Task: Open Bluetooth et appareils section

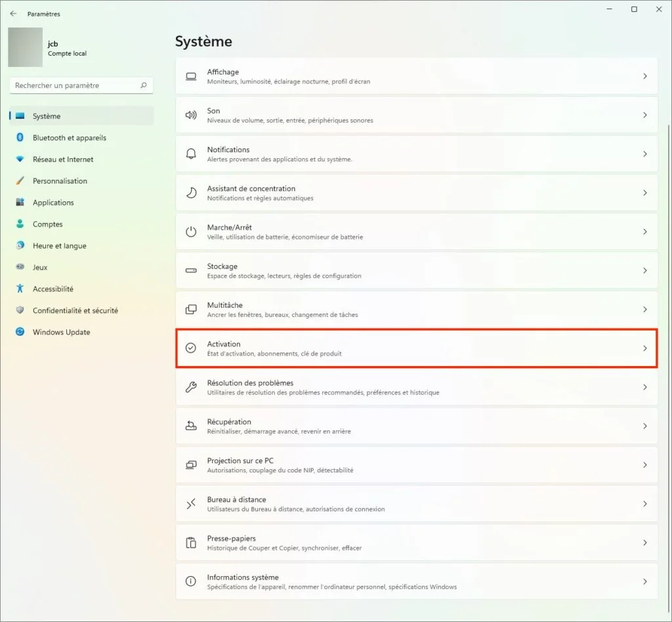Action: pos(81,138)
